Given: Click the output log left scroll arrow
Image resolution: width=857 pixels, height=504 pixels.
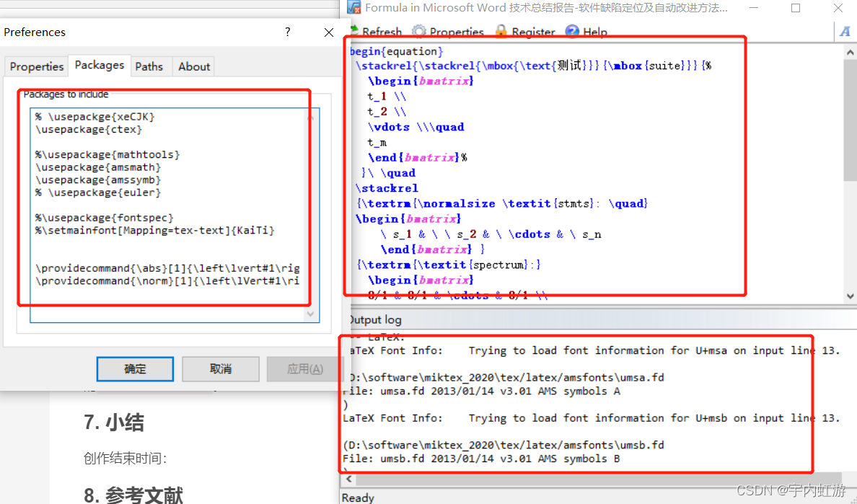Looking at the screenshot, I should tap(348, 479).
